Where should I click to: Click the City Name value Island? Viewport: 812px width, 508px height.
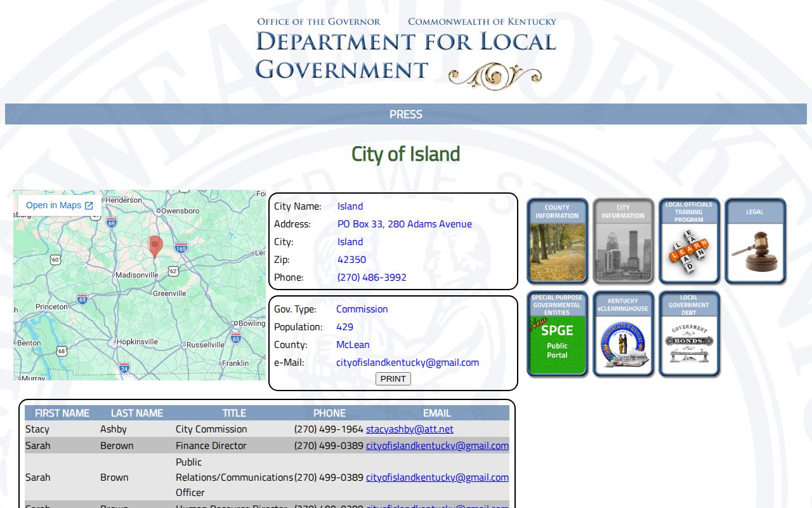[x=350, y=206]
